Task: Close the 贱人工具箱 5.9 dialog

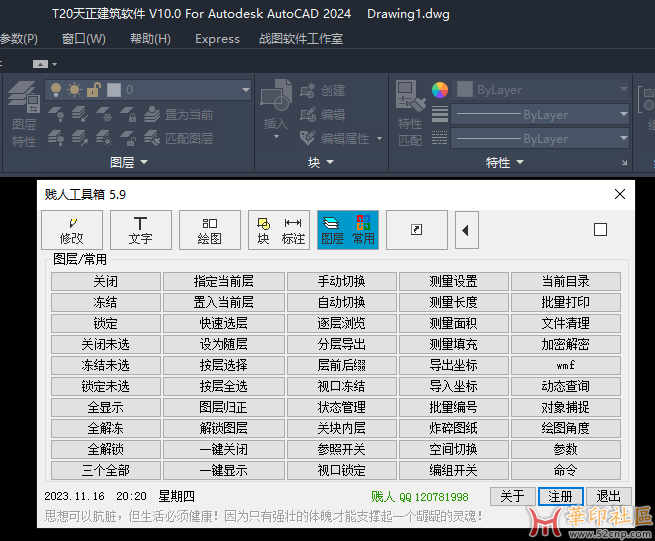Action: point(620,194)
